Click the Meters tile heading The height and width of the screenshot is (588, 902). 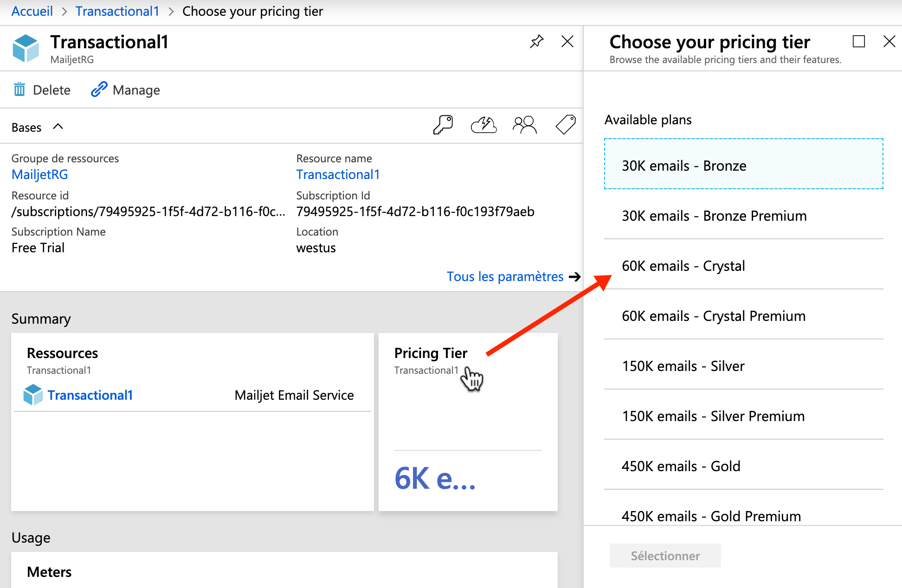(49, 572)
